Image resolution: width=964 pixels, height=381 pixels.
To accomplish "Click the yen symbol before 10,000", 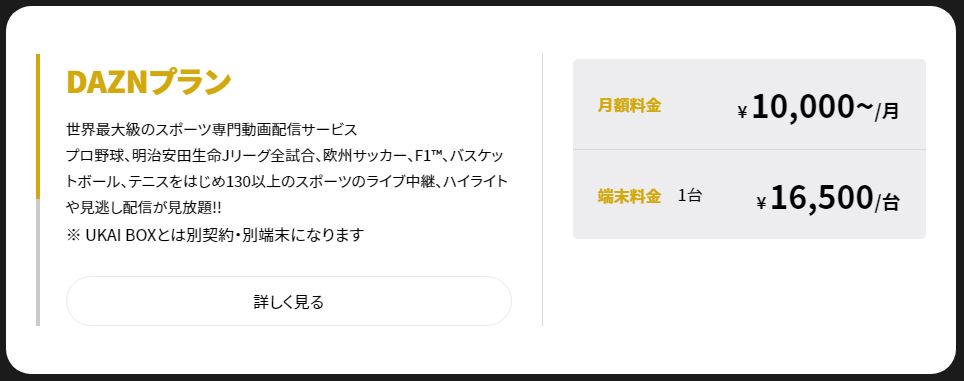I will point(742,112).
